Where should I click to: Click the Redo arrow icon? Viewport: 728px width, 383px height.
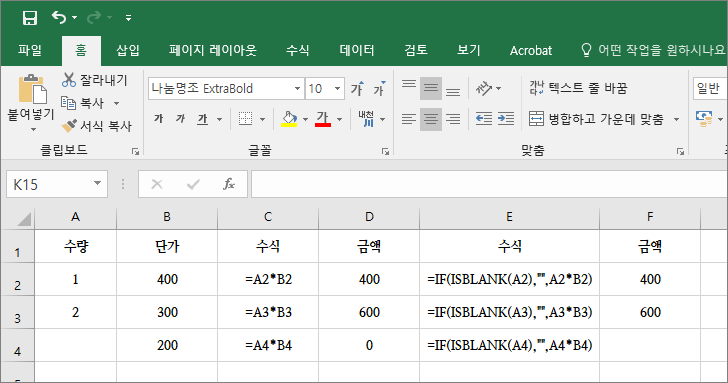click(94, 18)
